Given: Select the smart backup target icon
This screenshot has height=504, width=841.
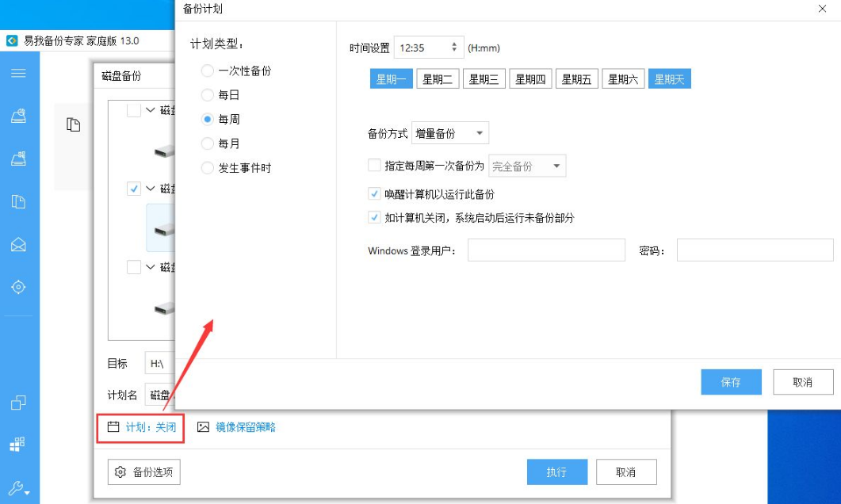Looking at the screenshot, I should point(18,287).
